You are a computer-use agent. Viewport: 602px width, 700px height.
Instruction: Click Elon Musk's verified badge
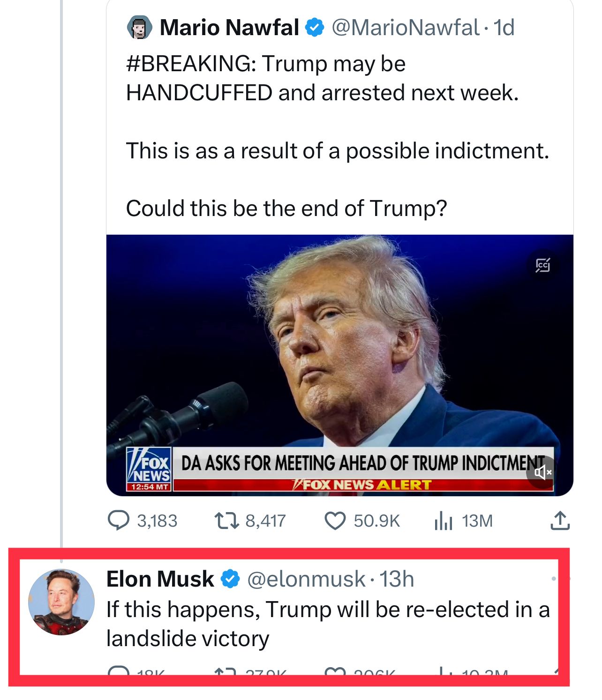pyautogui.click(x=230, y=579)
